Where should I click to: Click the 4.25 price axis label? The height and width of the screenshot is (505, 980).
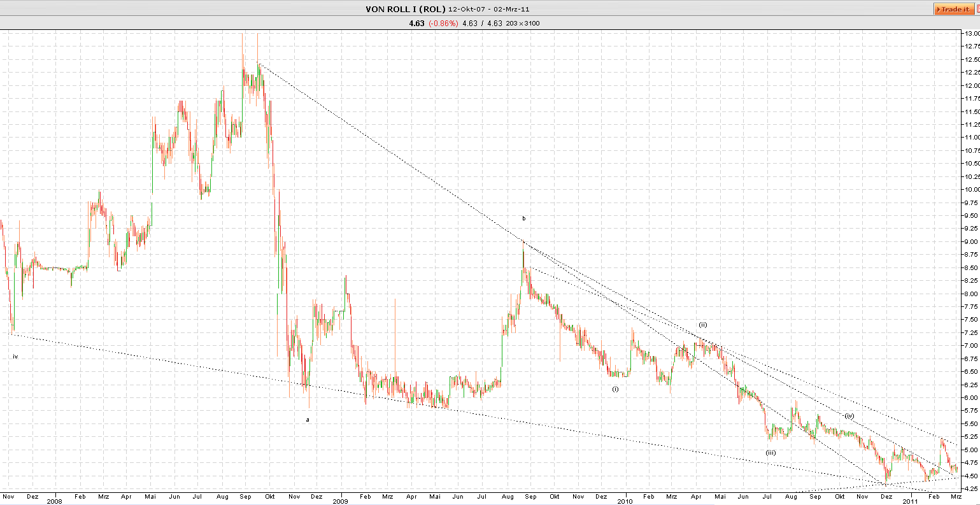[x=972, y=489]
